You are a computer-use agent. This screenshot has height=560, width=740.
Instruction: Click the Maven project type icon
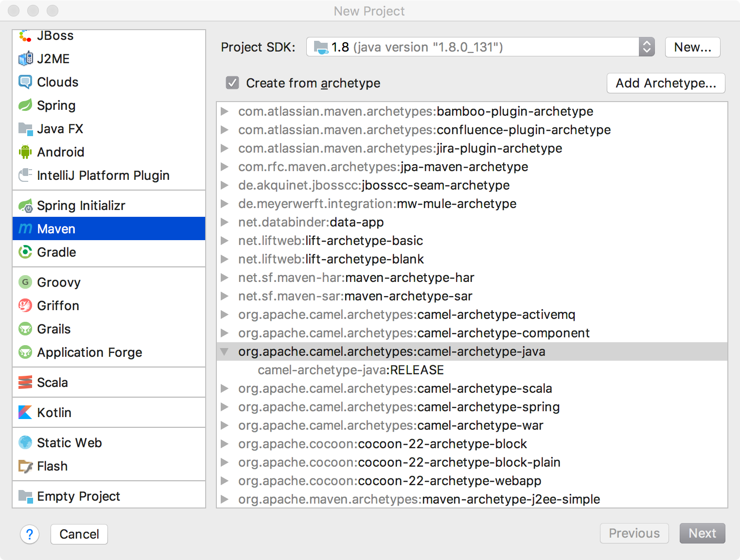[25, 228]
